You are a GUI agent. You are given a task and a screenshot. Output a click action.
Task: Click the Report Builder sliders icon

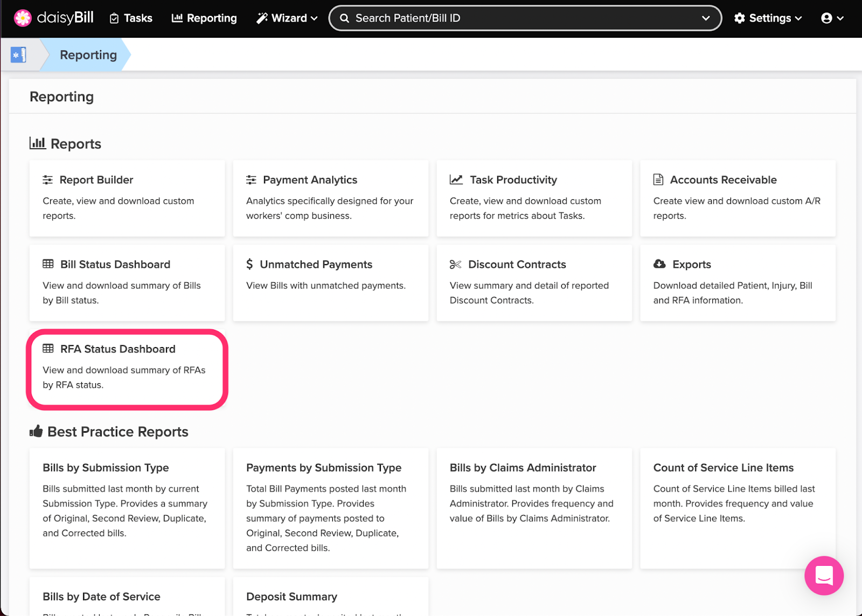pos(48,180)
